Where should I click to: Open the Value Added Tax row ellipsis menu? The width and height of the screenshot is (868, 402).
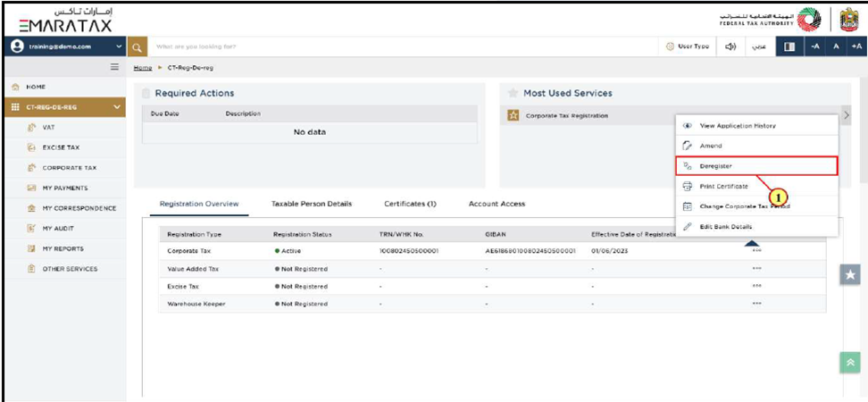click(756, 269)
